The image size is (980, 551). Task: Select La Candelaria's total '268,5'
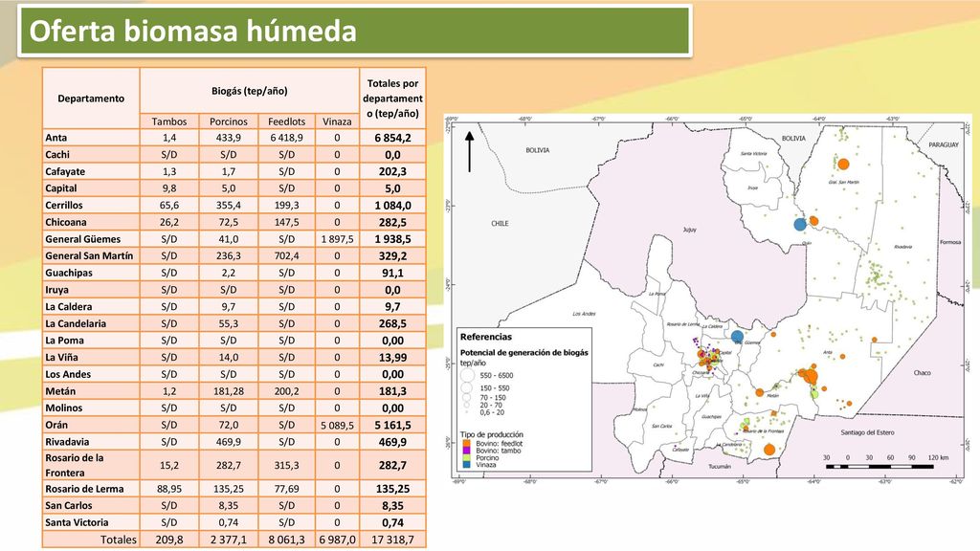coord(392,323)
